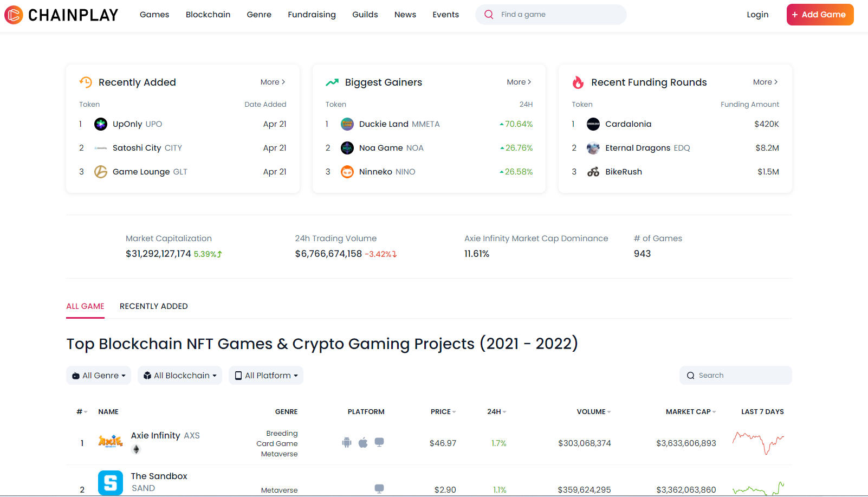Switch to the RECENTLY ADDED tab
The image size is (868, 497).
tap(154, 306)
